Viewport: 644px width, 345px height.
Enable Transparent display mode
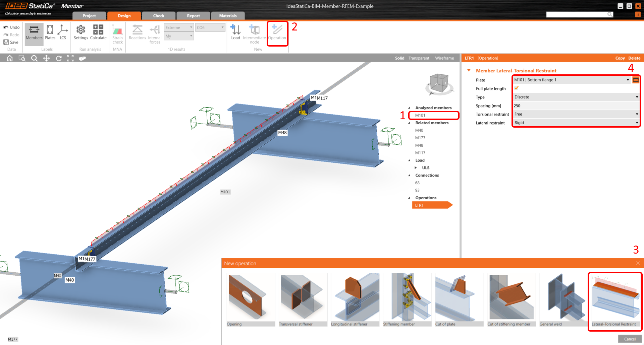[x=419, y=58]
